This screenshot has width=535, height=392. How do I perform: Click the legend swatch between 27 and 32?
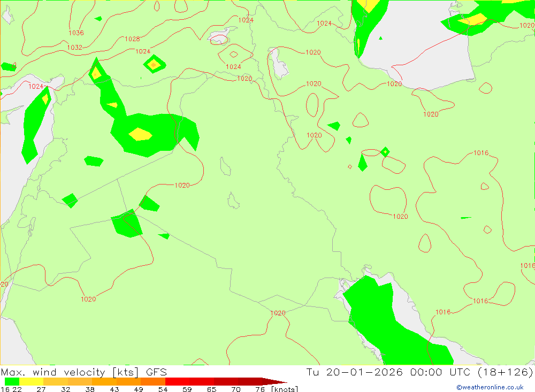pos(56,381)
